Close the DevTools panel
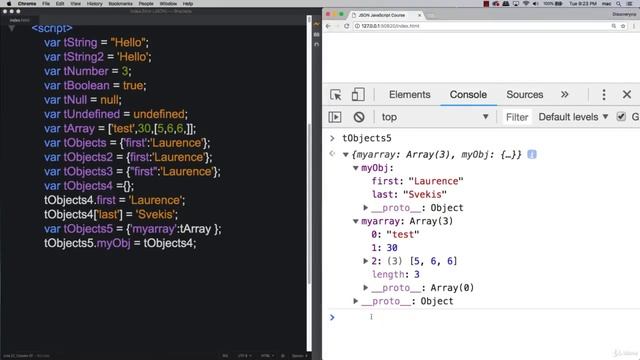 point(627,95)
